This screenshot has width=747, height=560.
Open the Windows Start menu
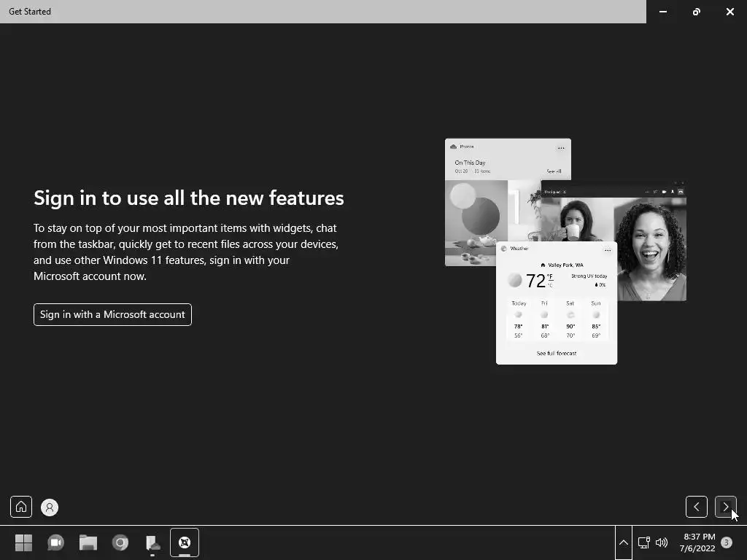point(23,542)
